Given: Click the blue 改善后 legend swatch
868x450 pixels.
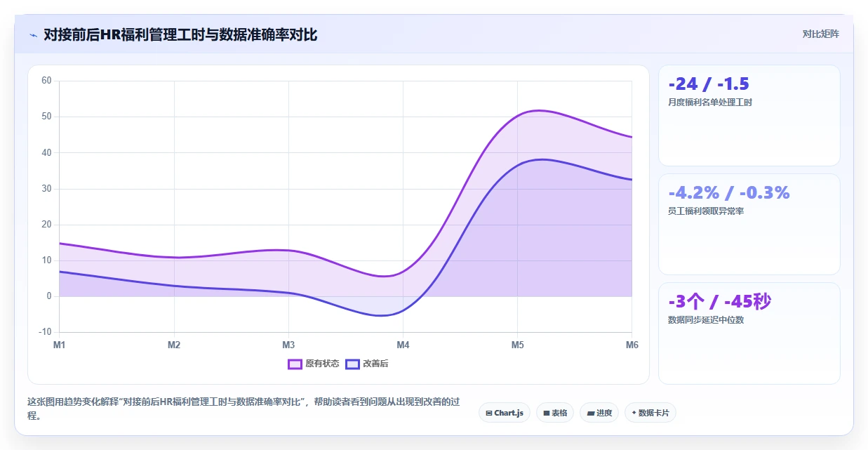Looking at the screenshot, I should click(x=352, y=364).
